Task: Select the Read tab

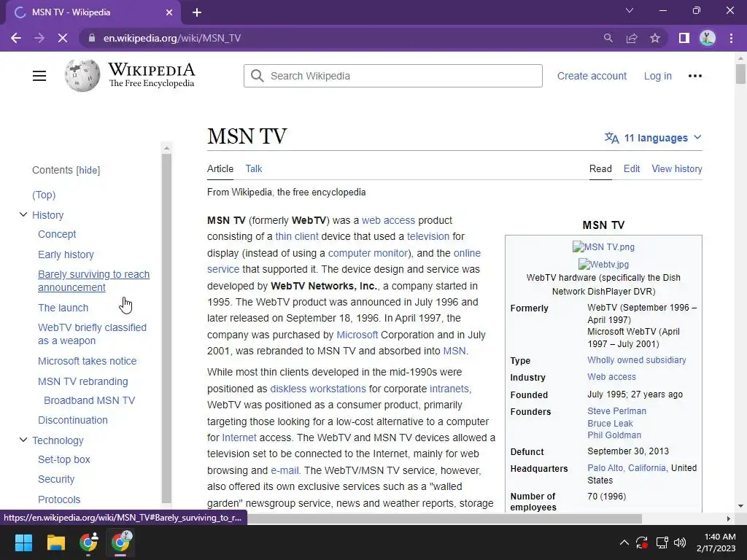Action: (x=600, y=168)
